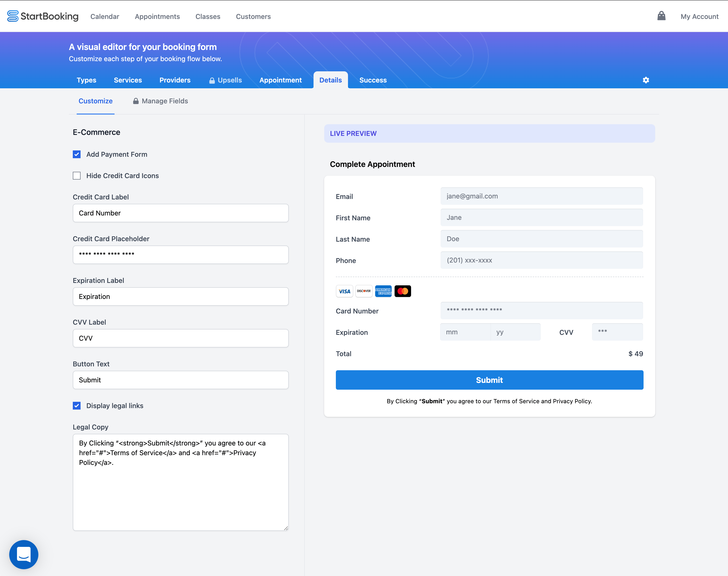The height and width of the screenshot is (576, 728).
Task: Enable Hide Credit Card Icons checkbox
Action: 76,176
